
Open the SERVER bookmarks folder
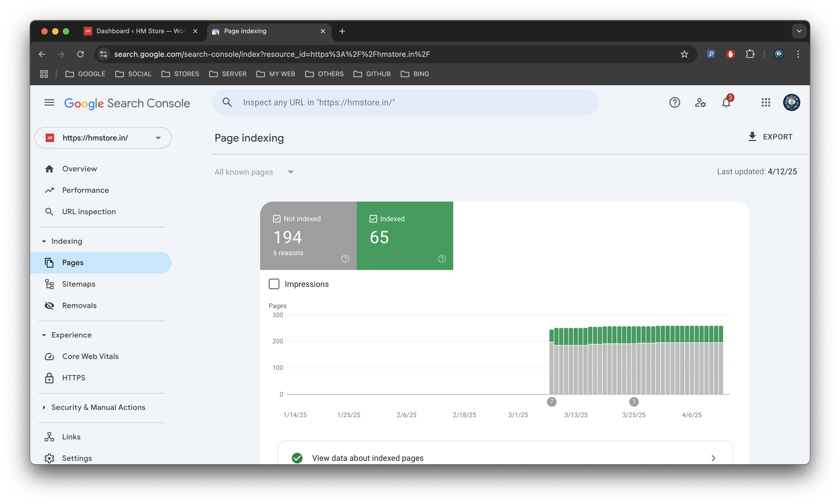click(228, 74)
